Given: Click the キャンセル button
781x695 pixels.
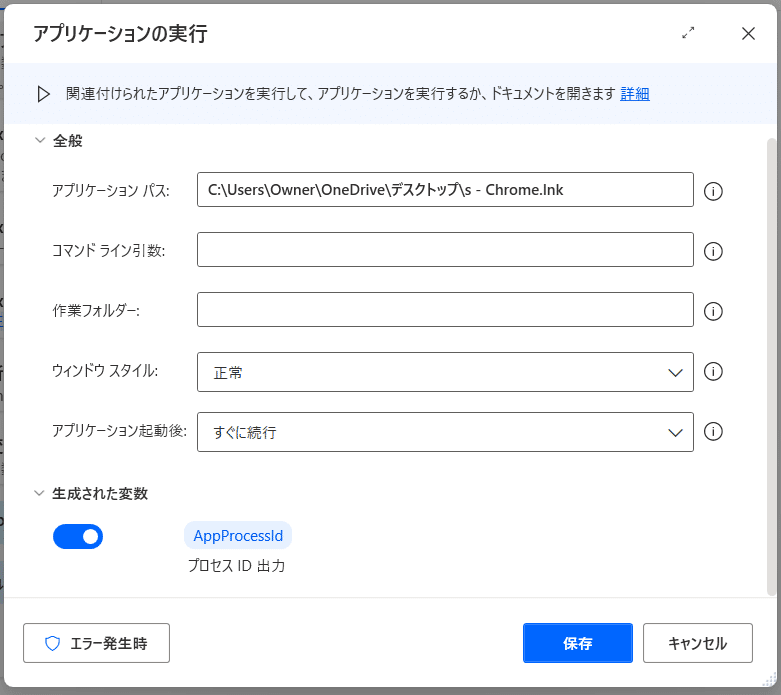Looking at the screenshot, I should [x=697, y=643].
